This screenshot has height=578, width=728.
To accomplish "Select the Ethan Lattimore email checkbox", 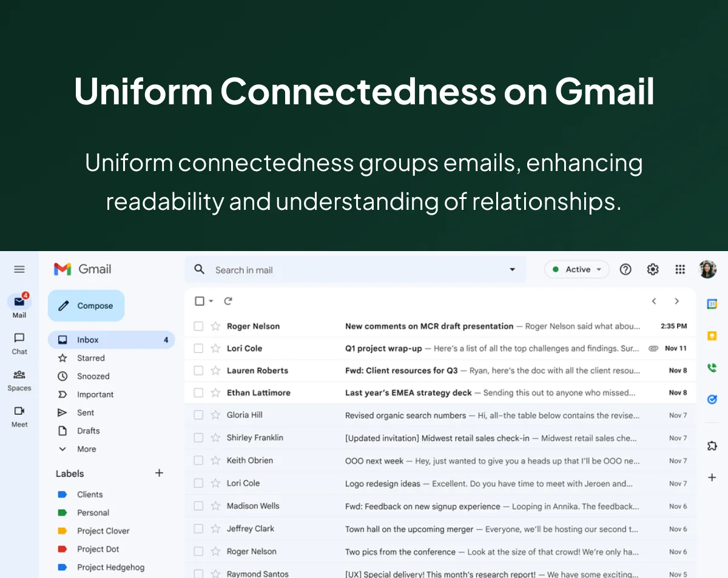I will coord(198,393).
